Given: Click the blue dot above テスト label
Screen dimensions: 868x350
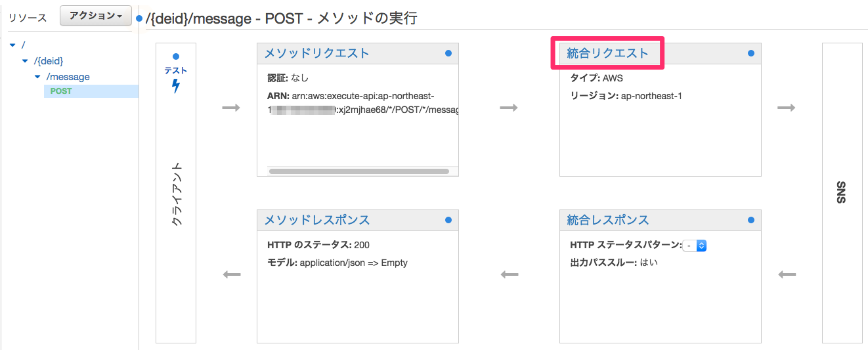Looking at the screenshot, I should pyautogui.click(x=175, y=57).
